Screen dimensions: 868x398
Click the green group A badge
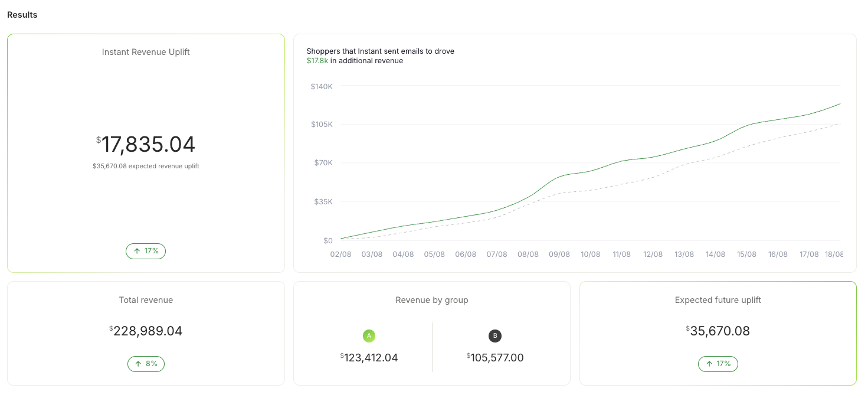click(x=369, y=336)
